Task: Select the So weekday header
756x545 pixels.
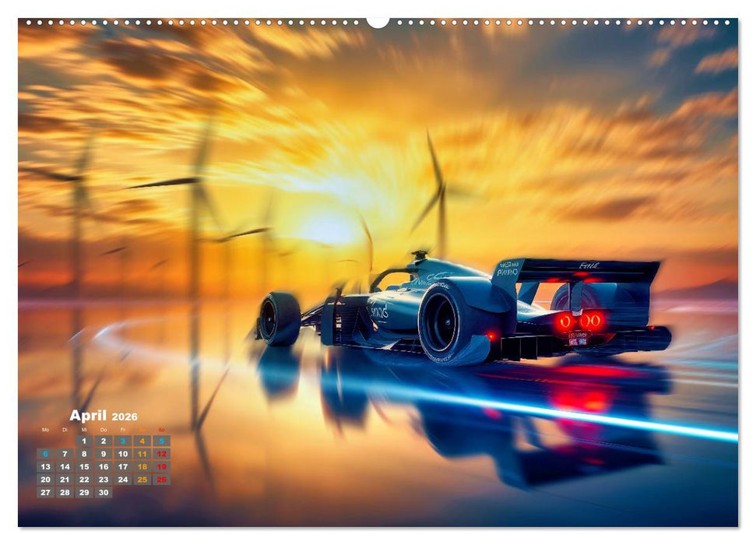Action: point(161,430)
